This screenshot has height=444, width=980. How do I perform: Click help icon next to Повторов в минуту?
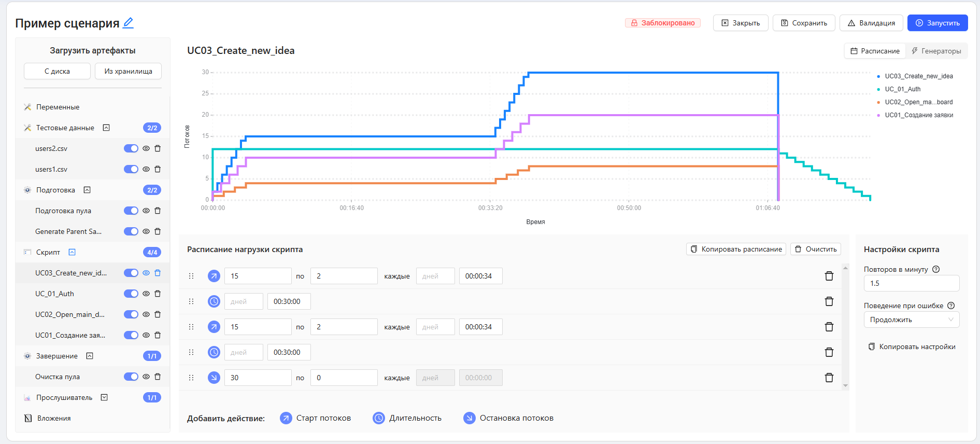click(936, 269)
